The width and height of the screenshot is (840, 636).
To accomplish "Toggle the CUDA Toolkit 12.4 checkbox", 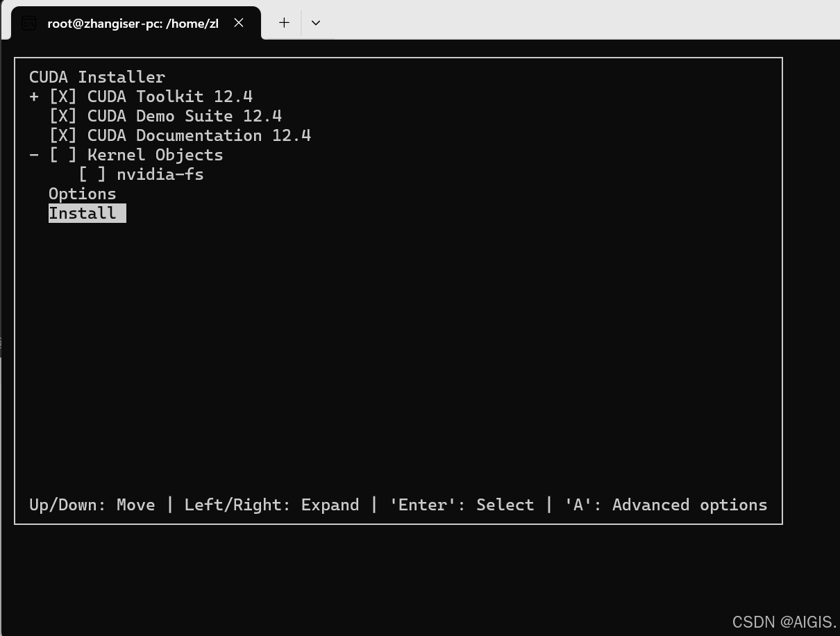I will coord(62,97).
